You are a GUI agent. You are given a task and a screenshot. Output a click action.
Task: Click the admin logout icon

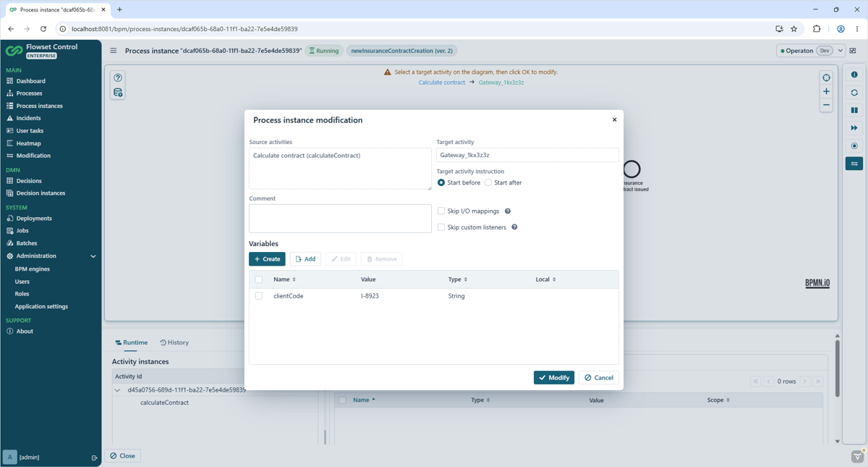pyautogui.click(x=94, y=458)
